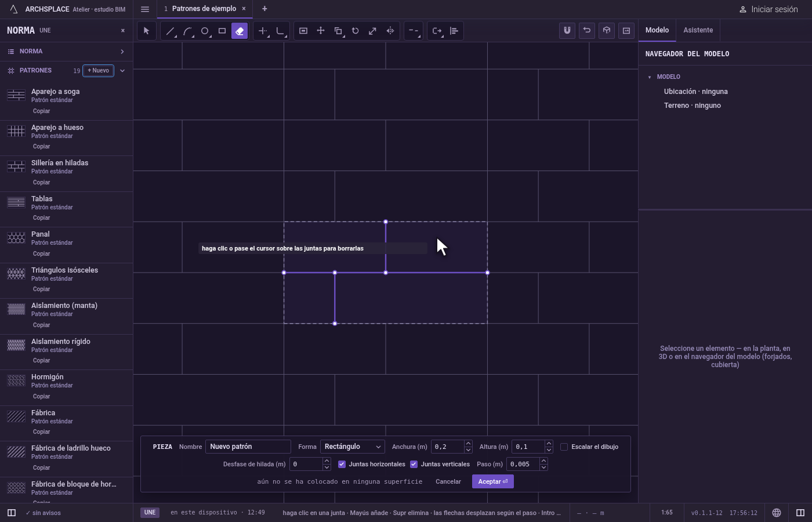Click the globe icon in status bar

pyautogui.click(x=777, y=513)
